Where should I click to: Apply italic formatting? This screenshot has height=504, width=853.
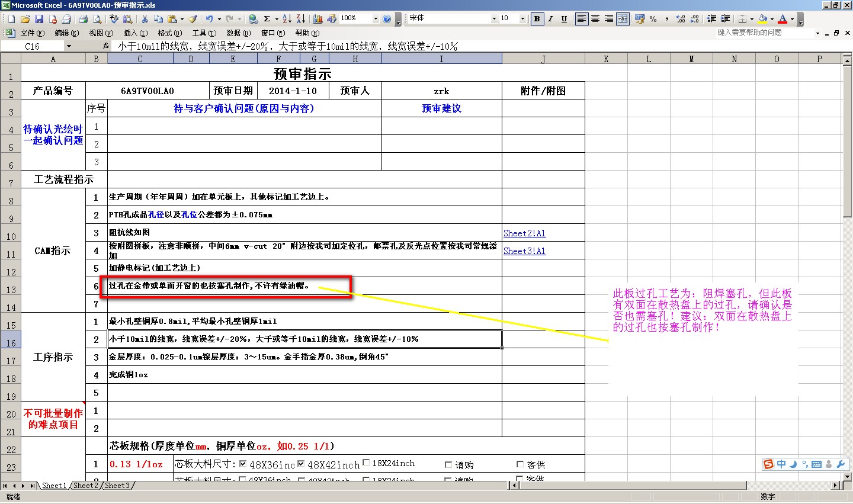pos(550,19)
